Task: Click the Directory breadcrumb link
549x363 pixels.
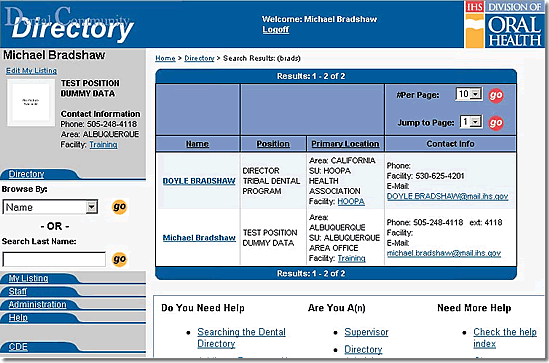Action: (x=199, y=58)
